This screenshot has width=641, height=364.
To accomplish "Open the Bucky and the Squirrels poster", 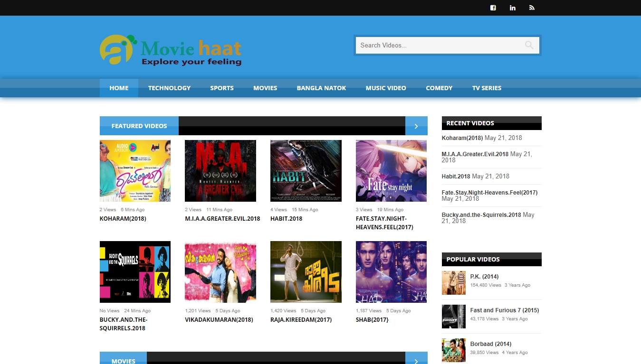I will click(135, 272).
